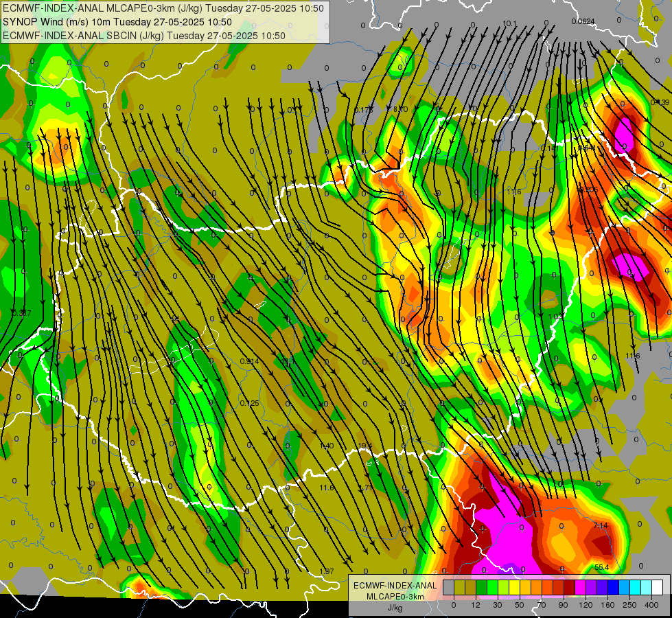Click the map value 7.14
The height and width of the screenshot is (618, 672).
(x=601, y=525)
